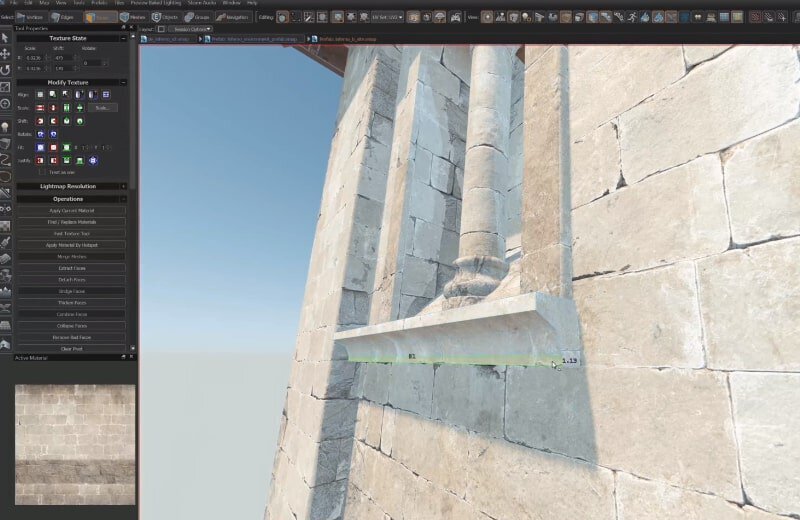800x520 pixels.
Task: Activate the arrow Selection tool in left toolbar
Action: (6, 37)
